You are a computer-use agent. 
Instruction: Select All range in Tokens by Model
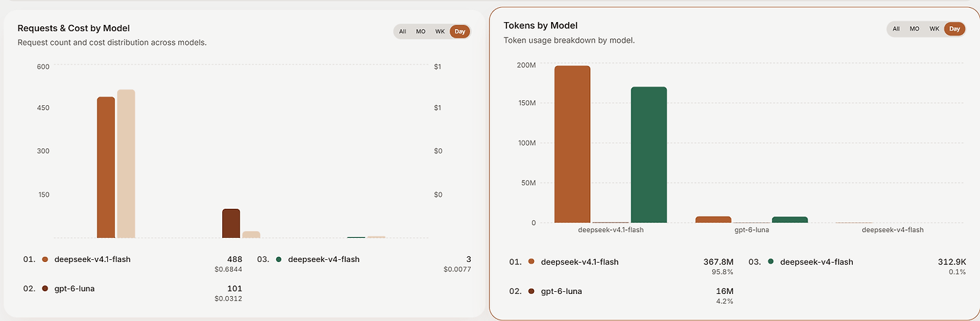point(896,28)
